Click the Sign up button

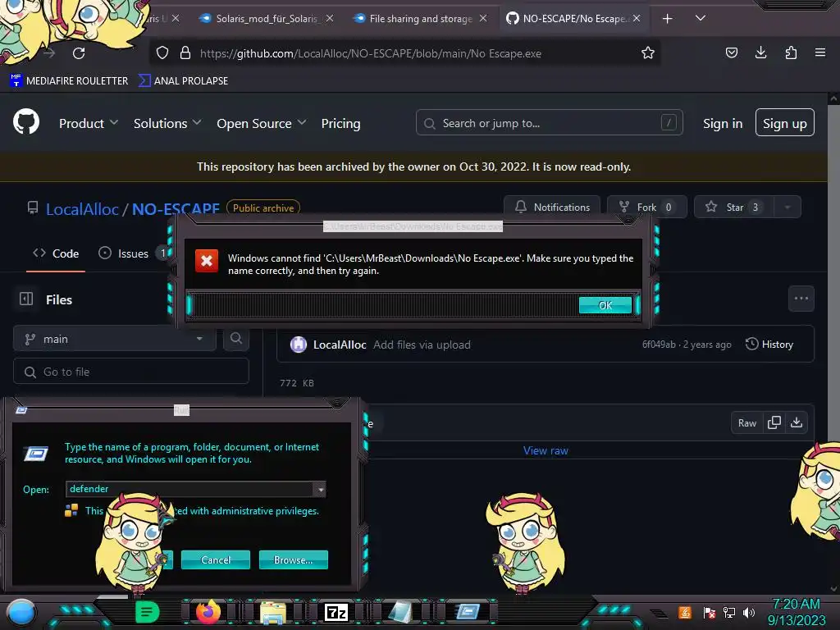tap(784, 123)
